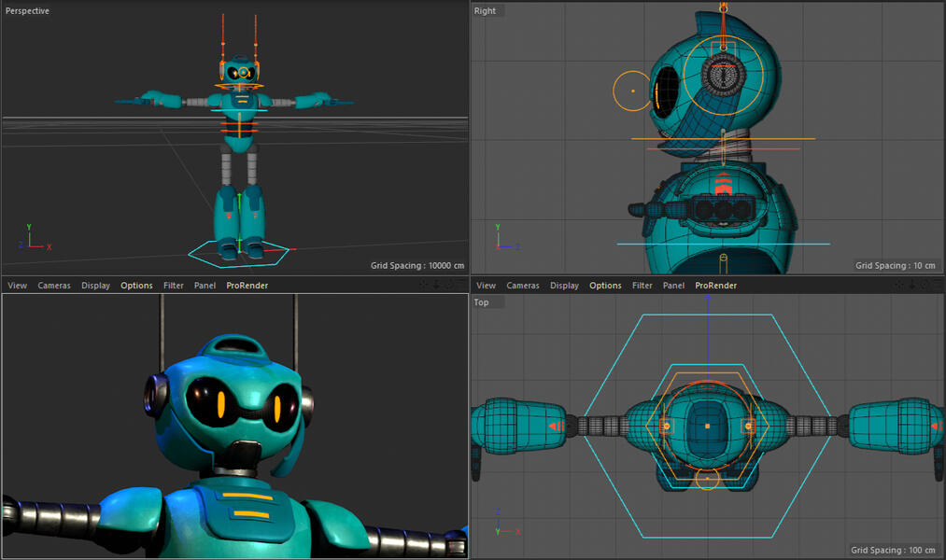Click the rotate camera icon in the bottom-left viewport
Screen dimensions: 946x560
pos(447,285)
